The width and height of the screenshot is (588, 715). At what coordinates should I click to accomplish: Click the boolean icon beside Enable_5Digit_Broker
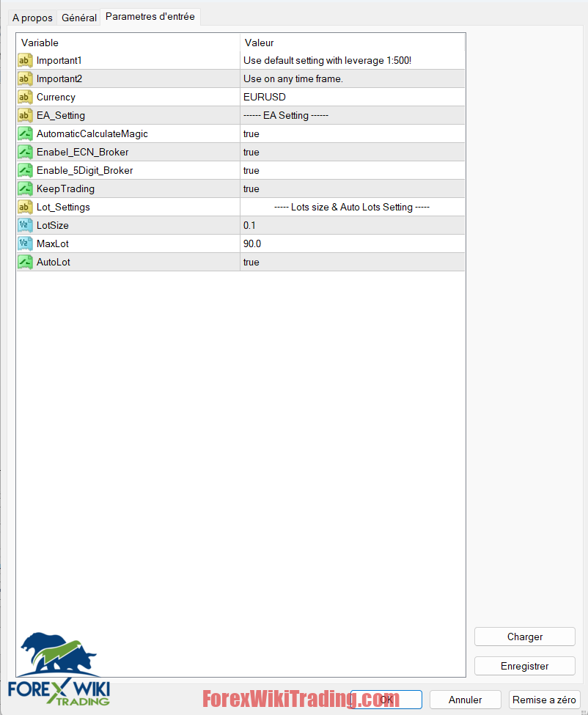pyautogui.click(x=25, y=170)
